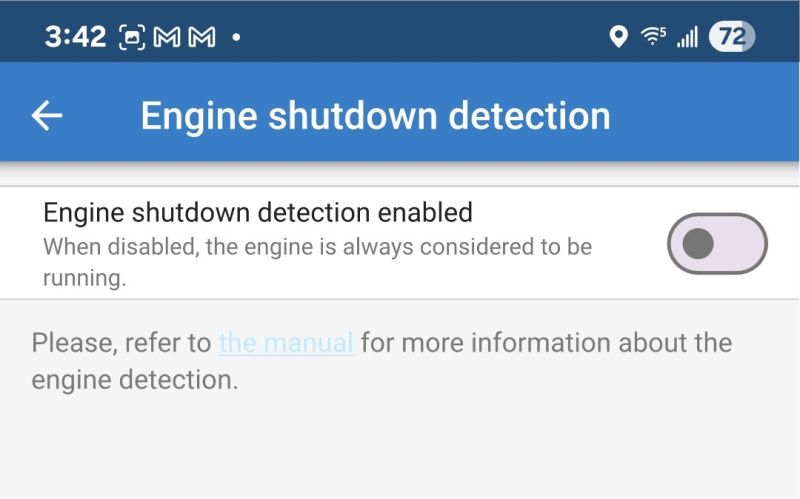Tap the battery indicator showing 72

pos(732,37)
